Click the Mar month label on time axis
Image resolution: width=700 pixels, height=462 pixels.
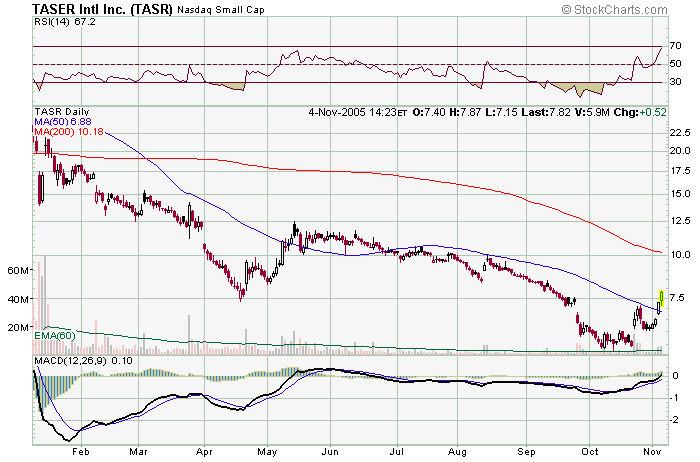[138, 452]
